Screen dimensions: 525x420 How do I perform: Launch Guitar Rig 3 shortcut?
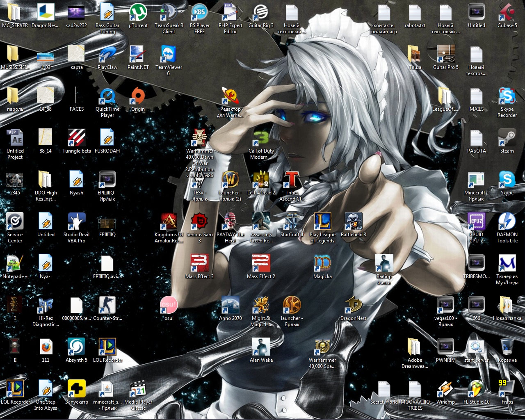[261, 12]
